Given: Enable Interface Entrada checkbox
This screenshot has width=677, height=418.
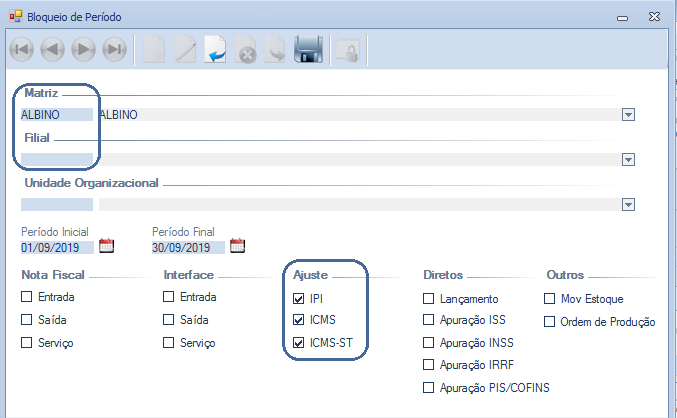Looking at the screenshot, I should click(168, 297).
